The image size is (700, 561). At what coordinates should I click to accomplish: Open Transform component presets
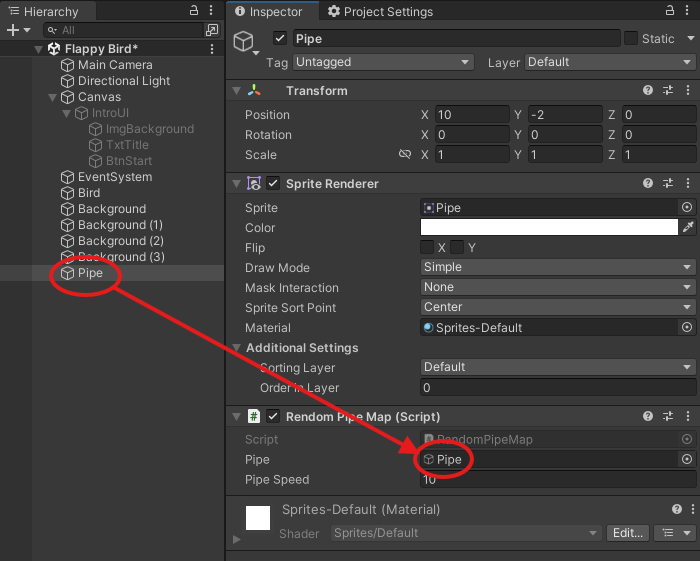tap(668, 91)
